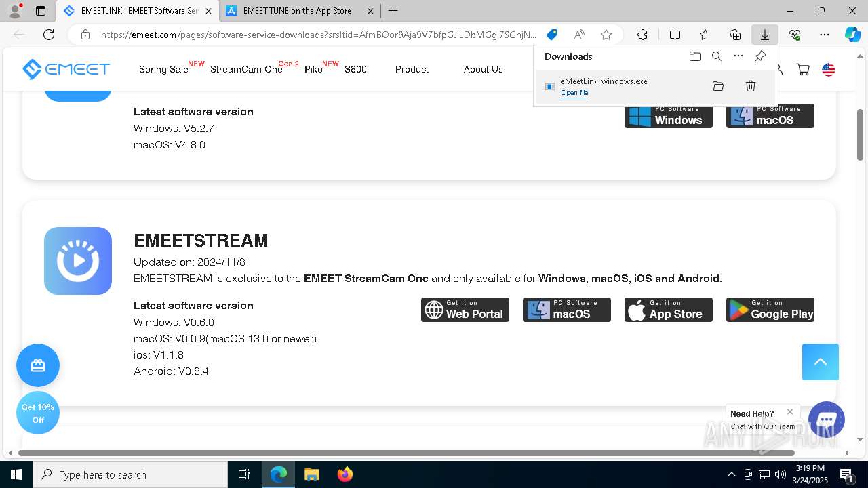868x488 pixels.
Task: Click the taskbar search box
Action: coord(130,474)
